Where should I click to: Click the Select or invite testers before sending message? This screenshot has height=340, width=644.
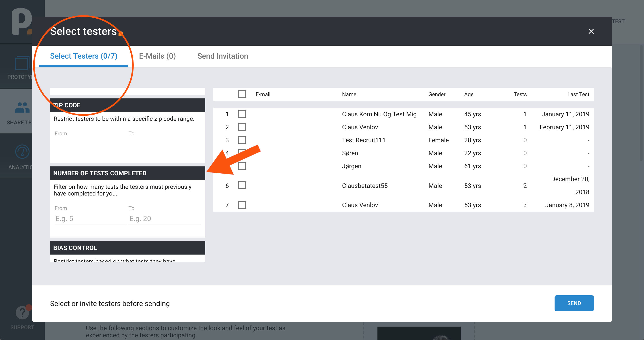coord(110,304)
